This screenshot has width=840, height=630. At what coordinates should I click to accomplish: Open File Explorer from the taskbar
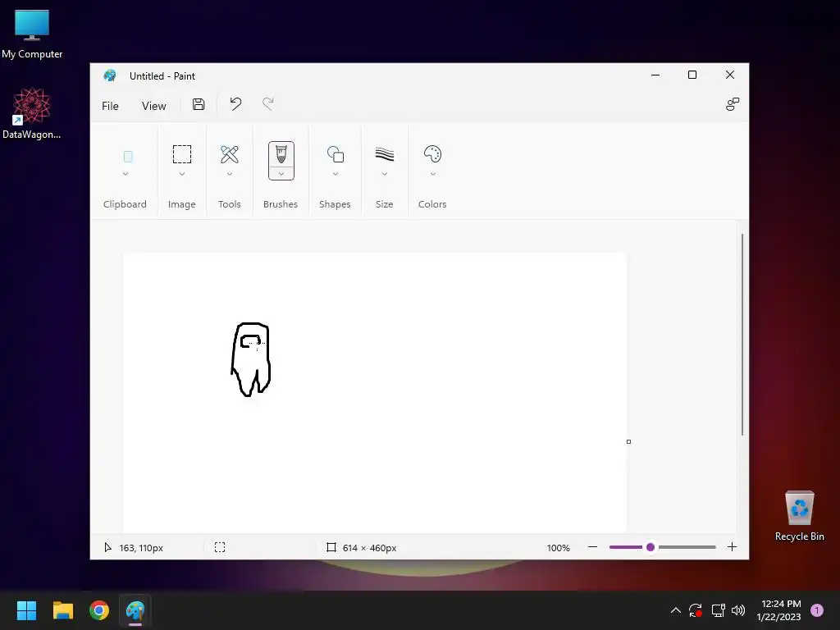point(62,610)
